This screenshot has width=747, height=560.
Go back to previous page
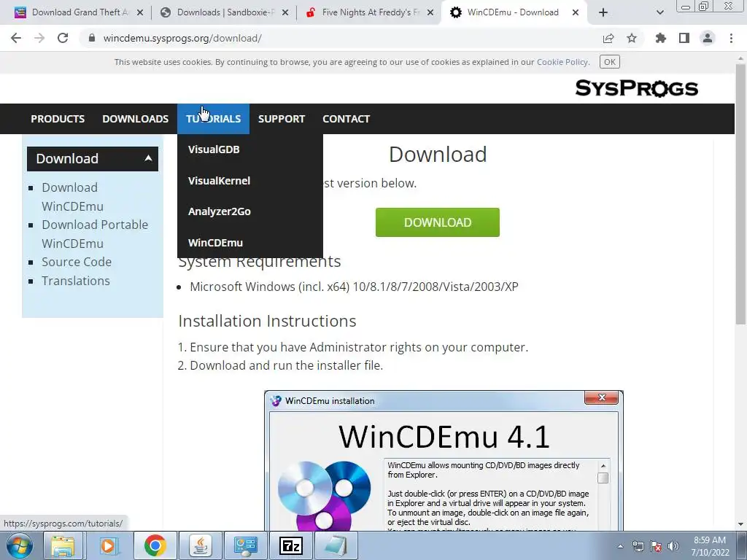pos(16,38)
